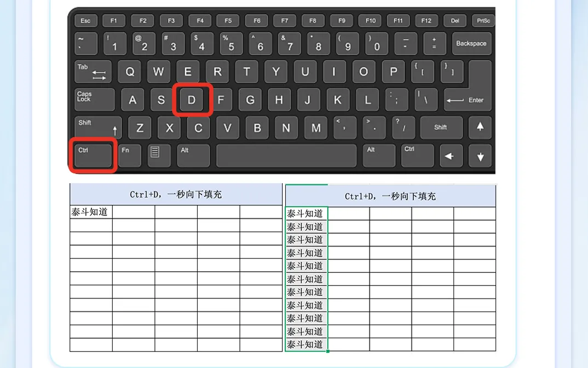
Task: Click the @ 2 number key
Action: [143, 43]
